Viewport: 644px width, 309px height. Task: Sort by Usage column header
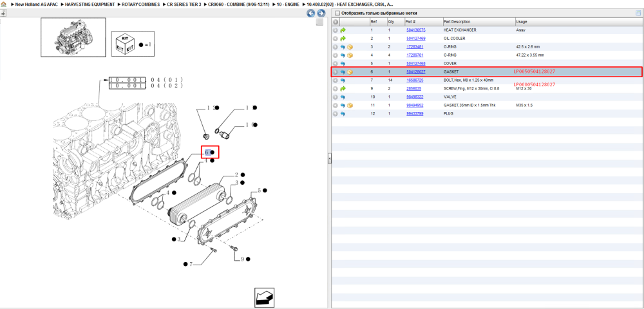coord(522,22)
